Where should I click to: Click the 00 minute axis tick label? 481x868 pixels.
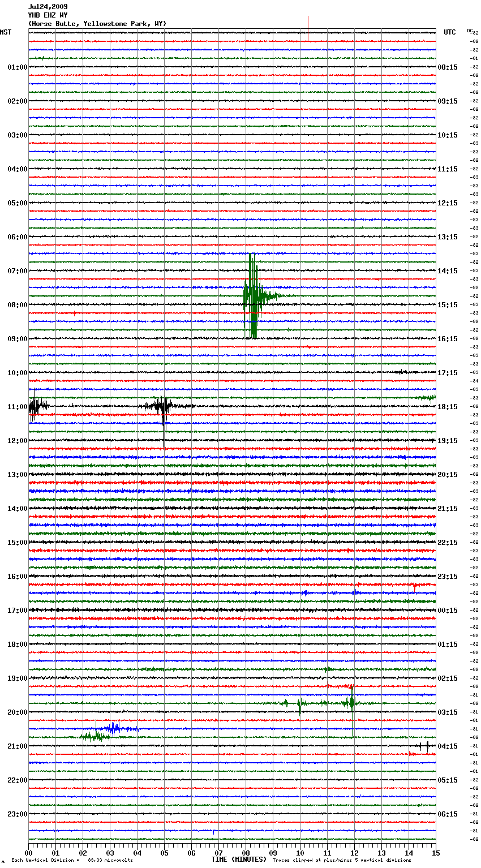(29, 853)
